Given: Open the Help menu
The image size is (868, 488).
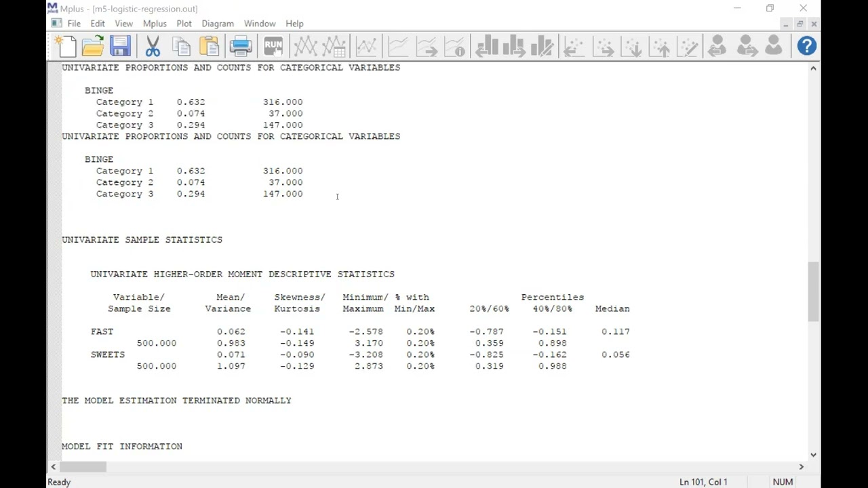Looking at the screenshot, I should (294, 23).
